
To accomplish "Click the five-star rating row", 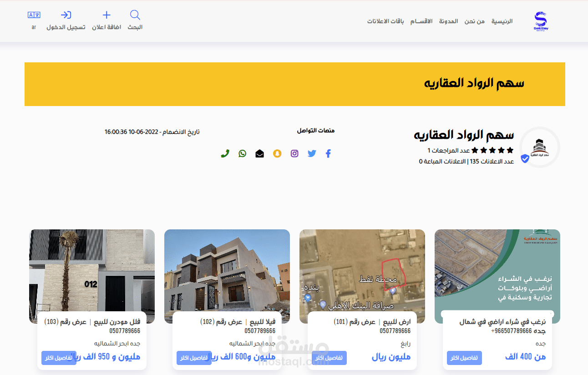I will [x=492, y=150].
